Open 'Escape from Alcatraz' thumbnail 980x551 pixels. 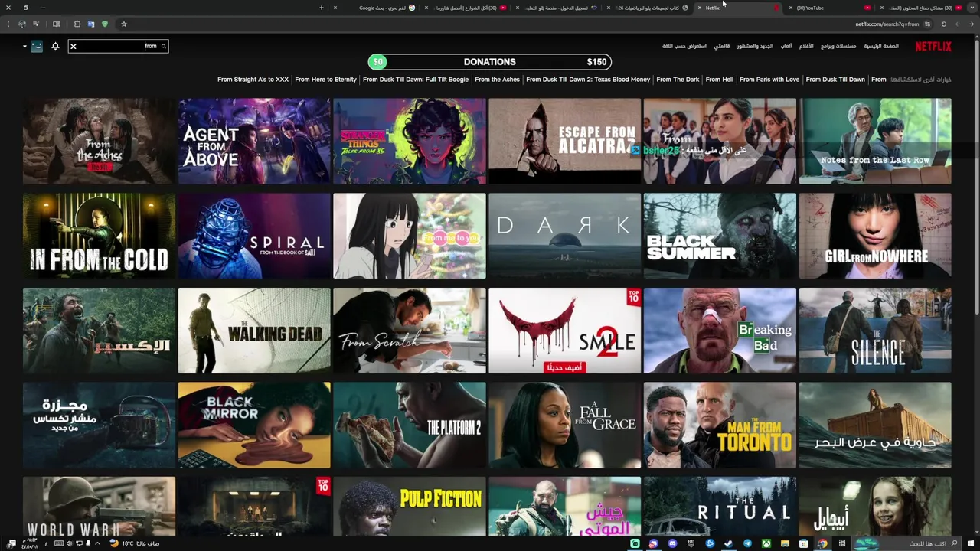pyautogui.click(x=564, y=141)
